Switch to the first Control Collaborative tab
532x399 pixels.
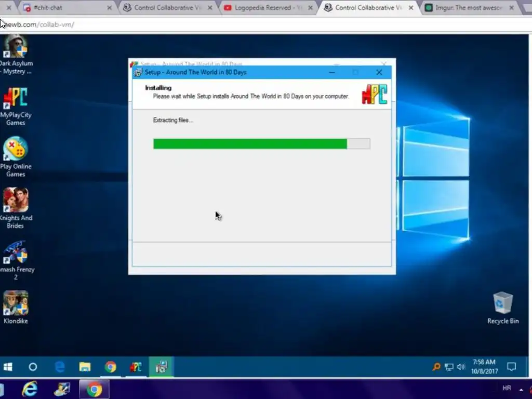(167, 7)
